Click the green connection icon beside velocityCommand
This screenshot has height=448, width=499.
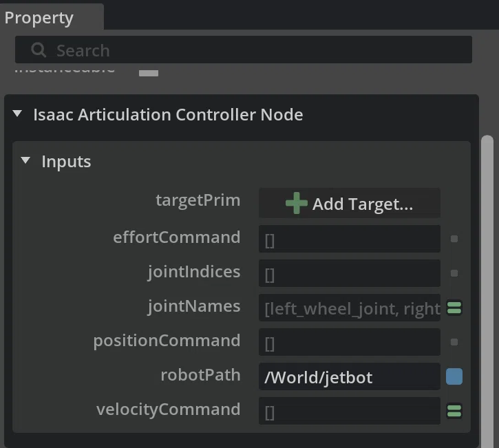454,411
